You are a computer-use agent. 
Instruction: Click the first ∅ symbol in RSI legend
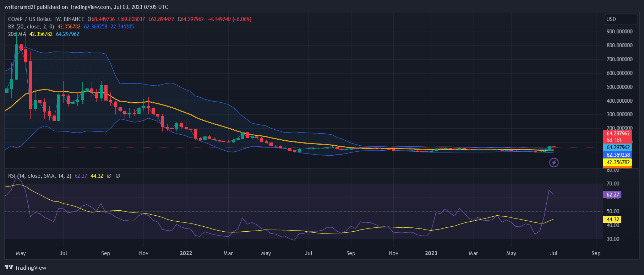pyautogui.click(x=109, y=176)
